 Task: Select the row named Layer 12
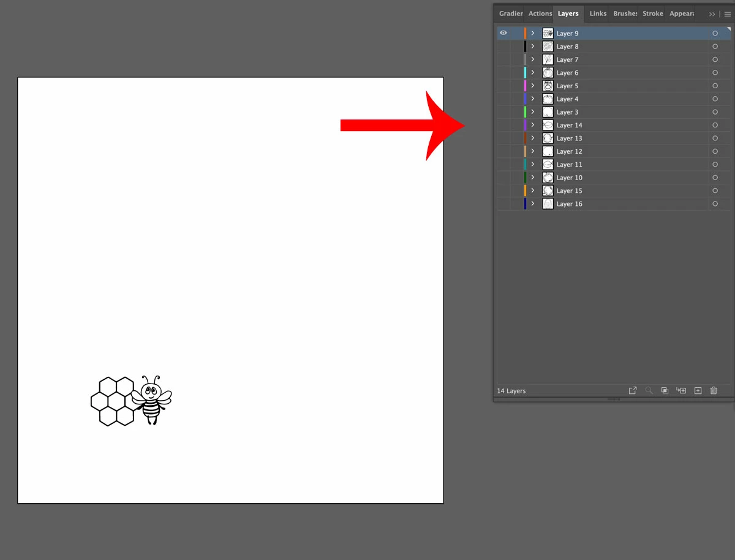[613, 151]
